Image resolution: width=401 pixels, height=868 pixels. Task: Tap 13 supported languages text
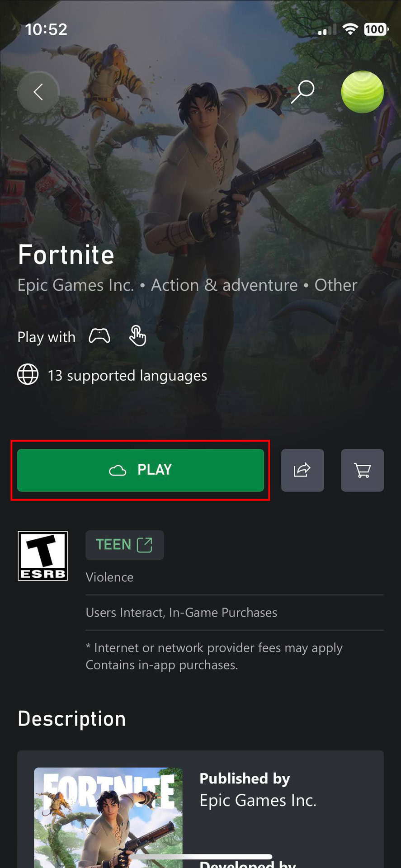point(127,376)
